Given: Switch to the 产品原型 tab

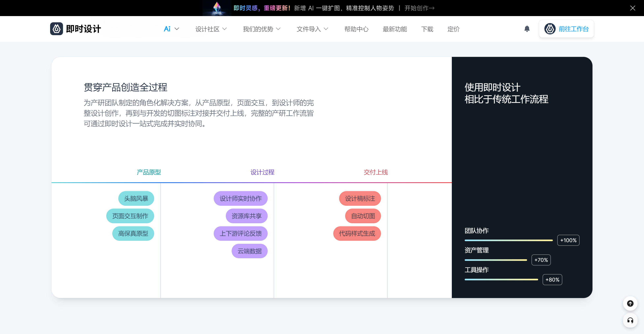Looking at the screenshot, I should point(149,172).
